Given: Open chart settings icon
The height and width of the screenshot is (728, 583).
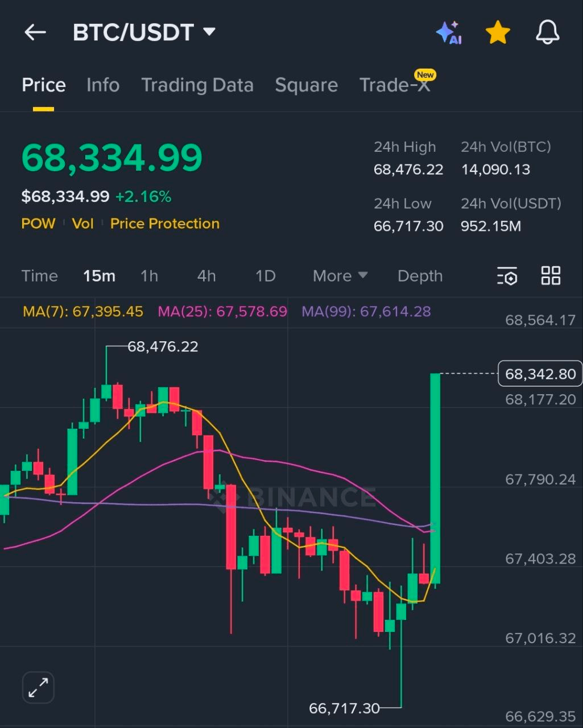Looking at the screenshot, I should click(507, 276).
